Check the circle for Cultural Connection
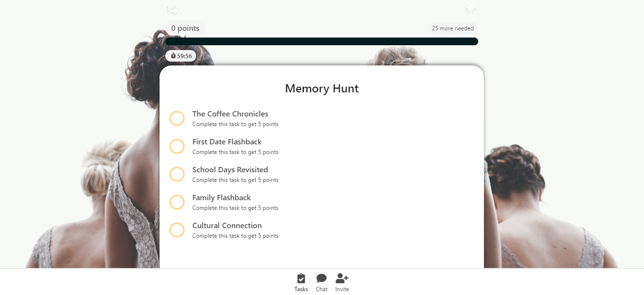644x295 pixels. click(x=177, y=230)
